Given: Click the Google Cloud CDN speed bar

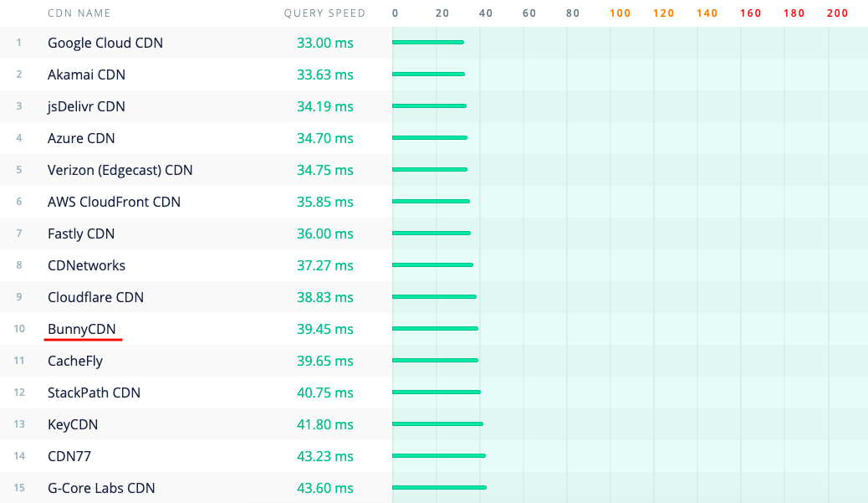Looking at the screenshot, I should [428, 42].
